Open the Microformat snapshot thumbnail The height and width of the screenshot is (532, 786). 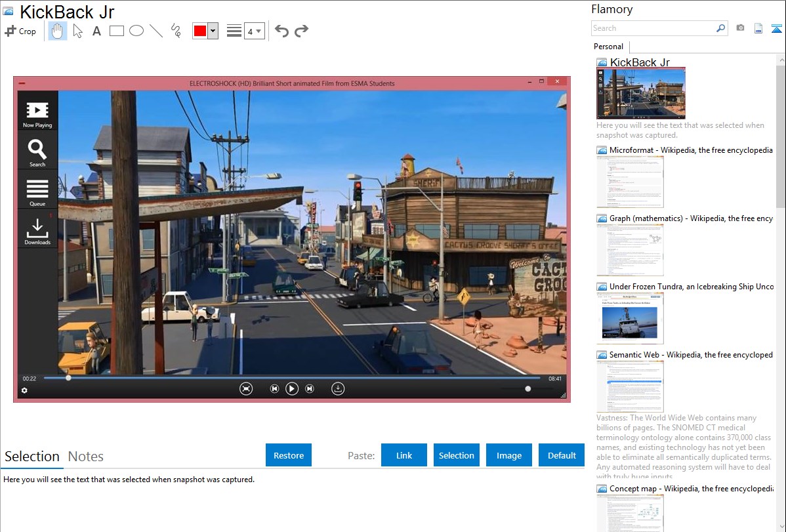tap(630, 182)
